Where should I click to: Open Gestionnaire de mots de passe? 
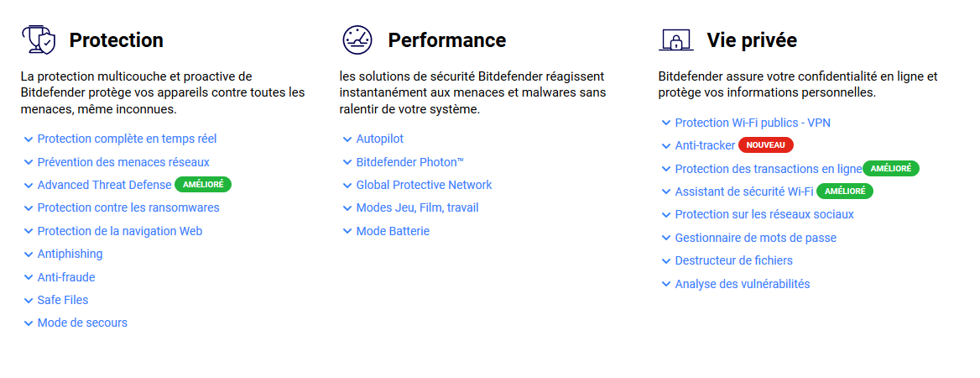pyautogui.click(x=756, y=238)
